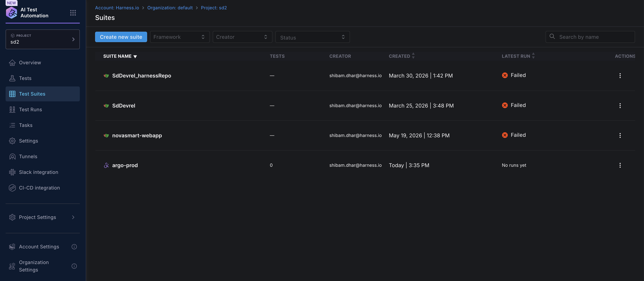Click the Account Settings icon
Viewport: 644px width, 281px height.
[x=12, y=247]
